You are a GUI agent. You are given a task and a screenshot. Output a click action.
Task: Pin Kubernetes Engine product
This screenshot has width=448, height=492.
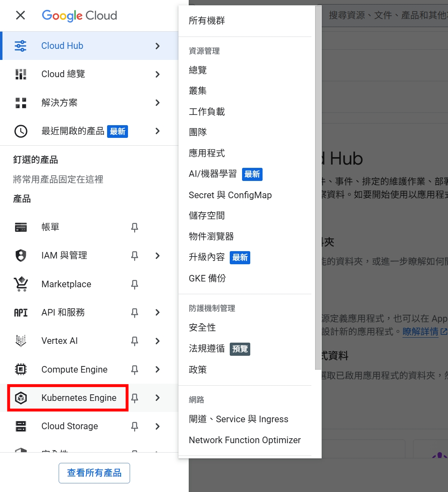point(135,398)
